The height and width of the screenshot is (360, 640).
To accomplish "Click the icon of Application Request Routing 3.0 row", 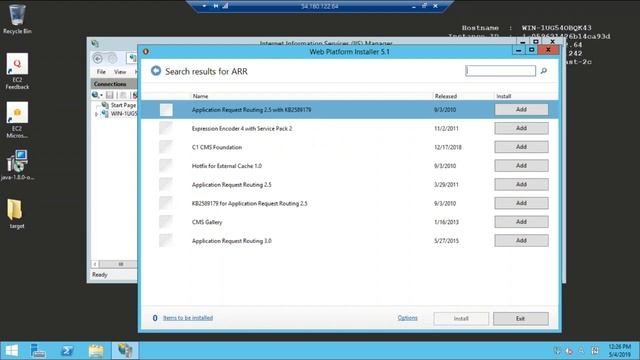I will click(x=166, y=241).
